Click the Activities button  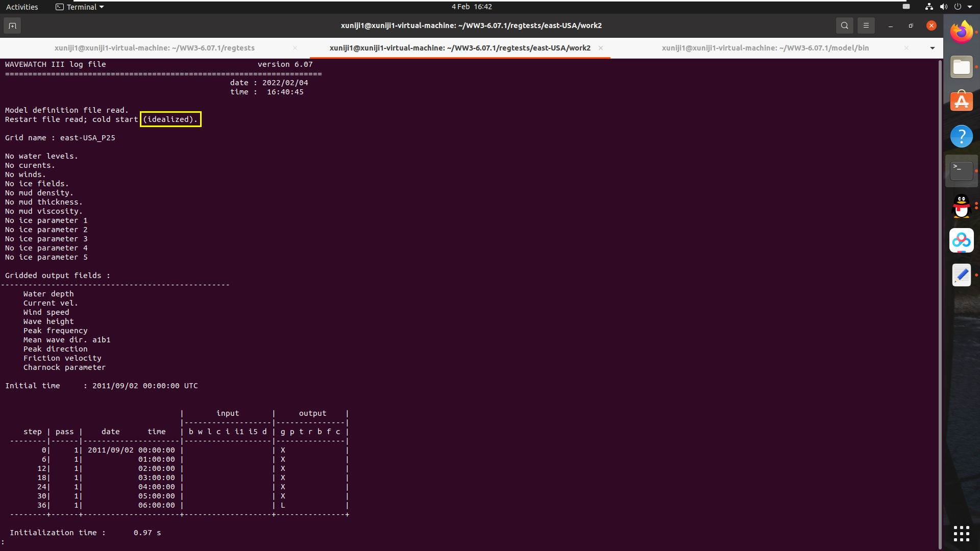pyautogui.click(x=22, y=7)
